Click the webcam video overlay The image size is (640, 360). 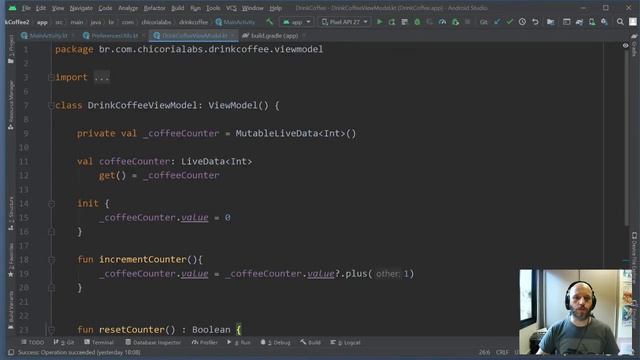(575, 312)
